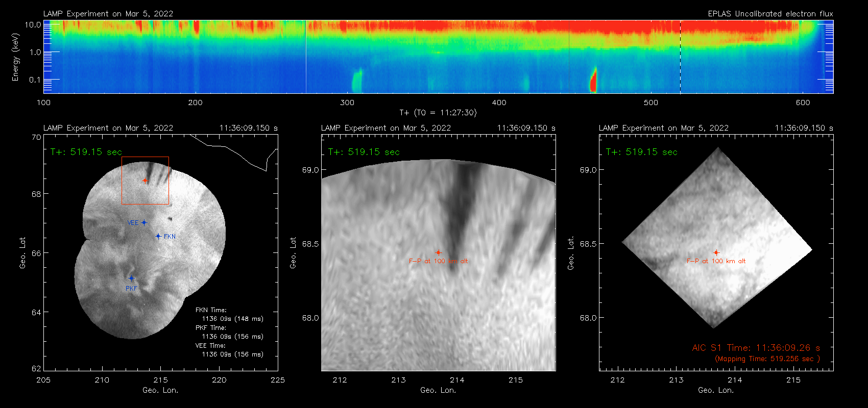Viewport: 868px width, 408px height.
Task: Click '1136 09s (156 ms)' under PKF Time
Action: click(233, 337)
